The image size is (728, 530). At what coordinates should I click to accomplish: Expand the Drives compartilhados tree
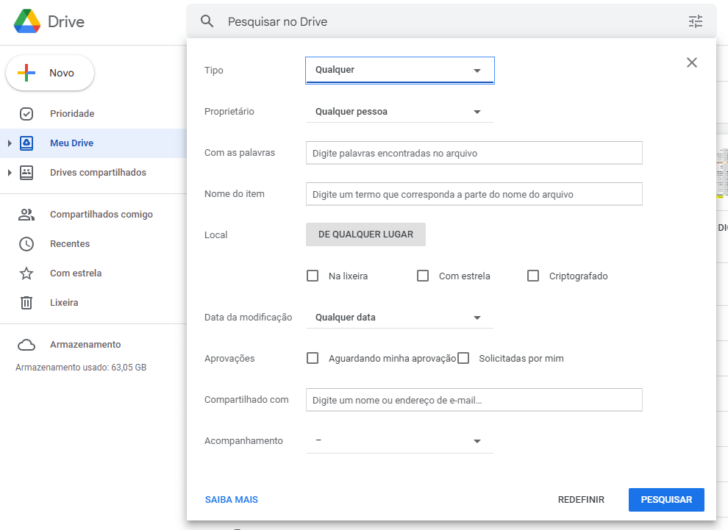pos(9,173)
